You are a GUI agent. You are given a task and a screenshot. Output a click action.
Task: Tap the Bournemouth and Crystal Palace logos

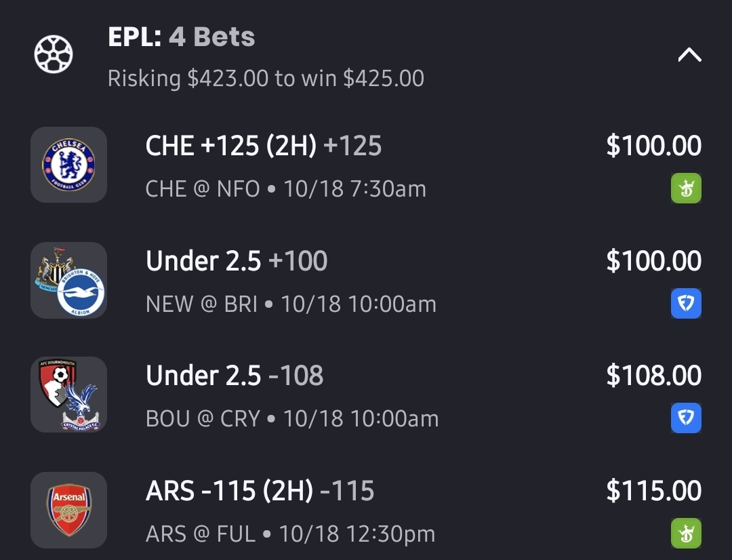[x=68, y=395]
